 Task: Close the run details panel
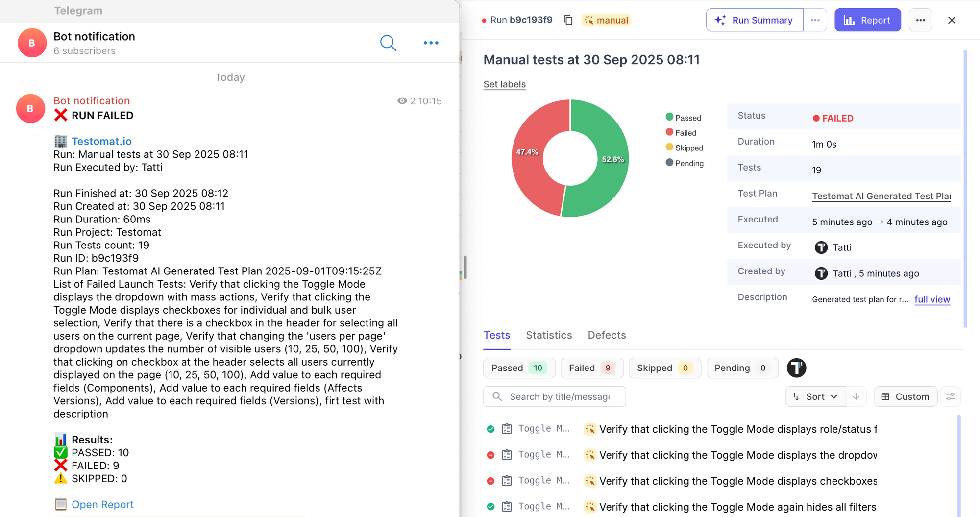pos(952,20)
